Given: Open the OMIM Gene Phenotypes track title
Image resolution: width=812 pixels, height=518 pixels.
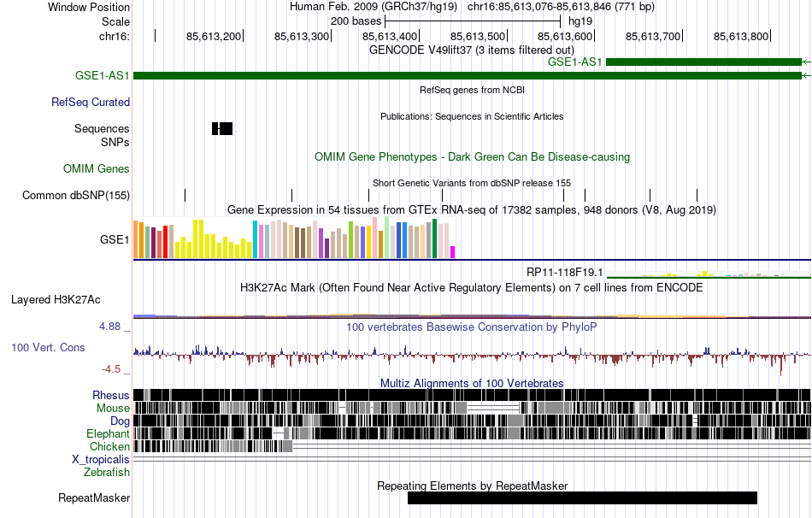Looking at the screenshot, I should pos(472,157).
